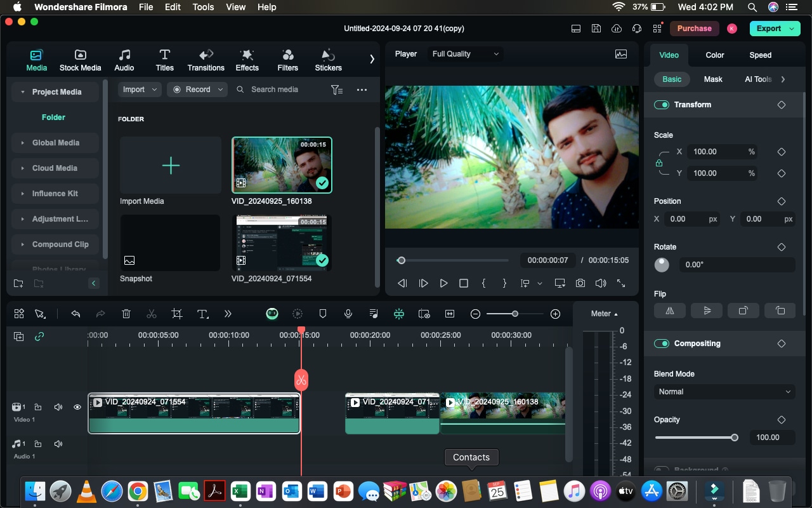
Task: Click the player progress slider
Action: pos(453,260)
